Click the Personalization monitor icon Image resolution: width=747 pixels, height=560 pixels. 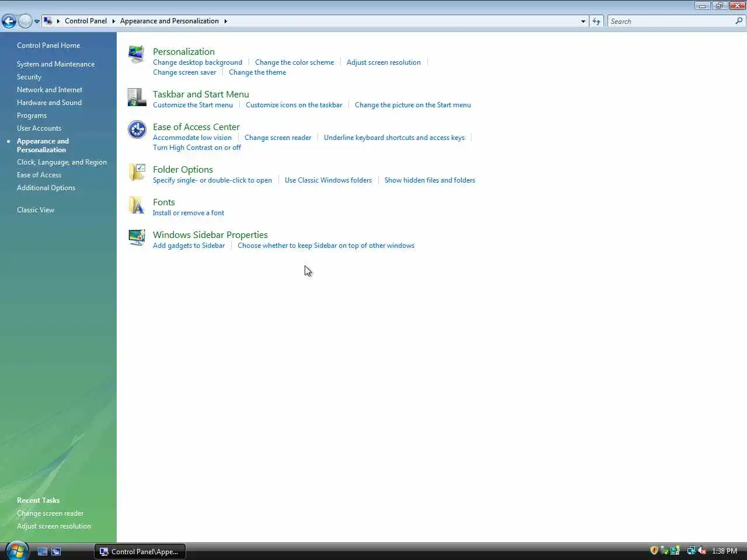tap(137, 54)
